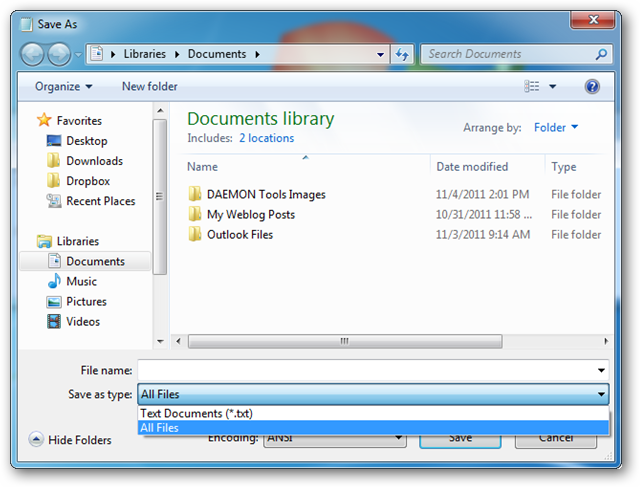Click the Videos filmstrip icon

tap(54, 322)
